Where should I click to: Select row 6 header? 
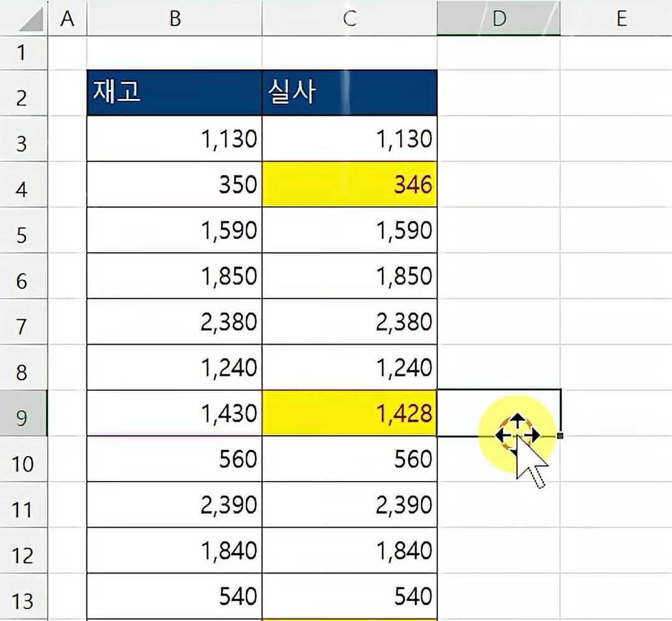click(x=24, y=276)
